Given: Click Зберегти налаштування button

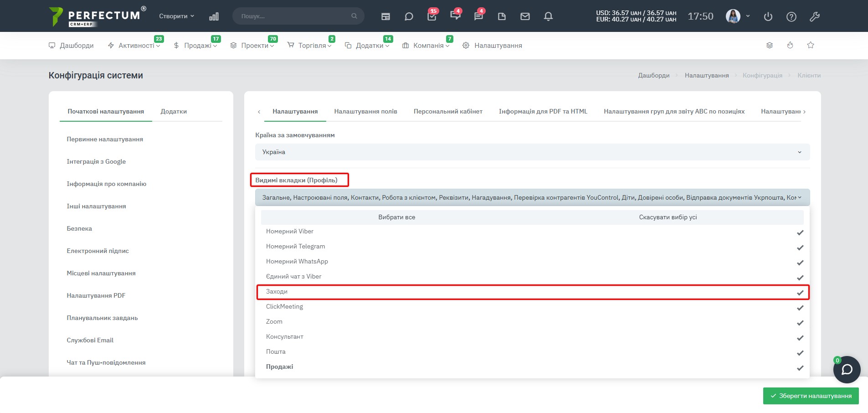Looking at the screenshot, I should [811, 396].
